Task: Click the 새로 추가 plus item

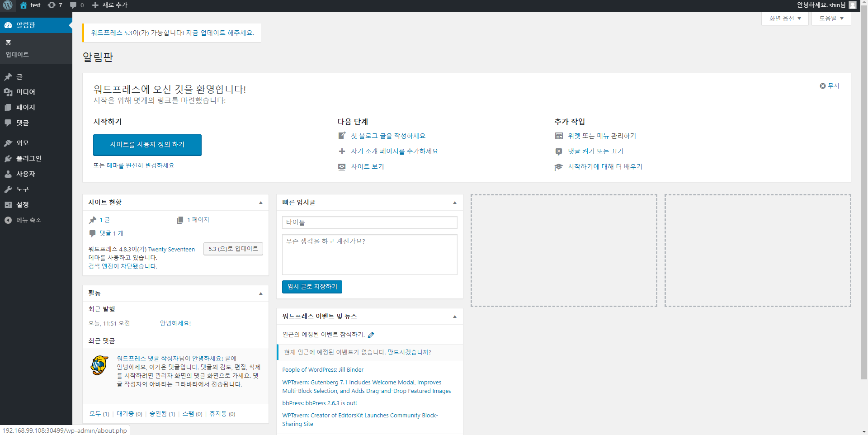Action: (x=110, y=5)
